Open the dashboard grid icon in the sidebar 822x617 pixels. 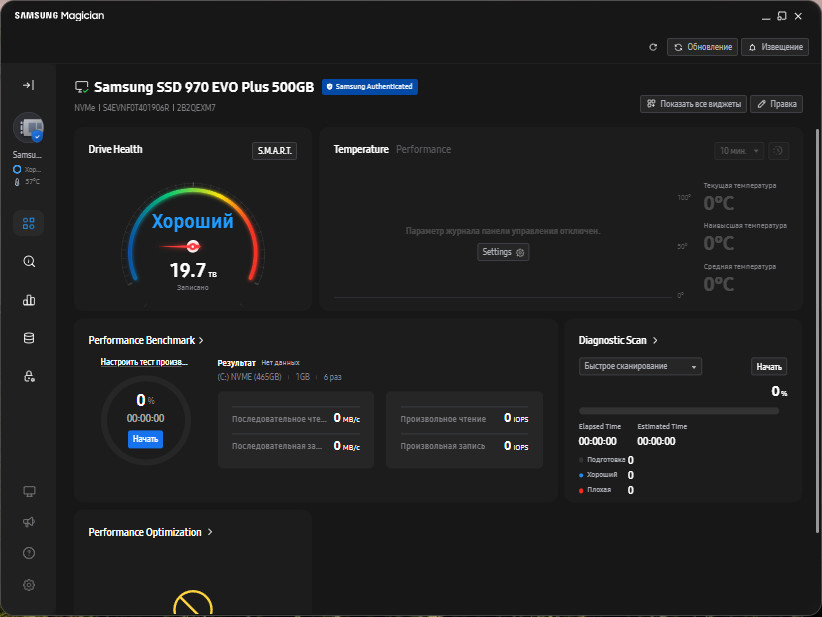(28, 222)
